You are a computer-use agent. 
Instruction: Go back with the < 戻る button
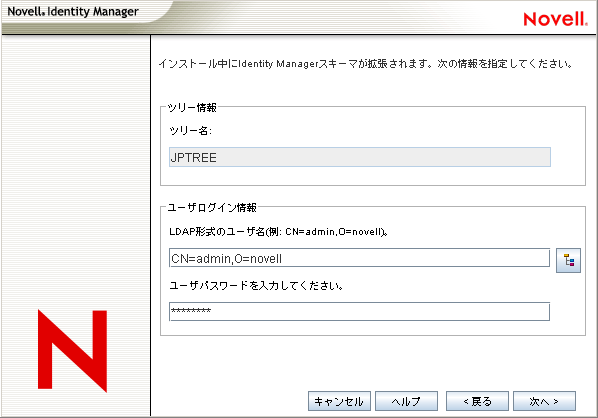477,401
